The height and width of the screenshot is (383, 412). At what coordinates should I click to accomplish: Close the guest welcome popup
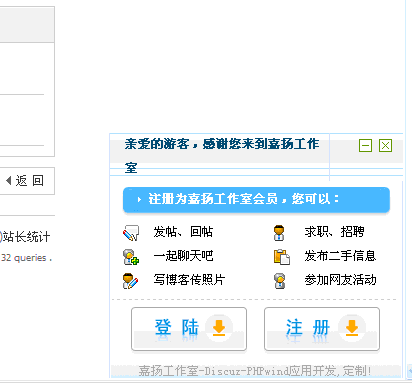point(385,146)
